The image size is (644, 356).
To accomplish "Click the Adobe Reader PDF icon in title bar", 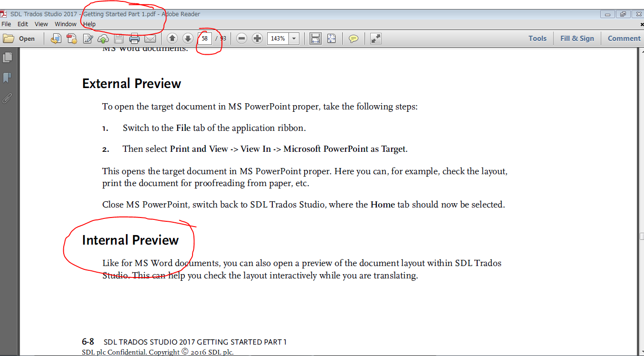I will (4, 14).
